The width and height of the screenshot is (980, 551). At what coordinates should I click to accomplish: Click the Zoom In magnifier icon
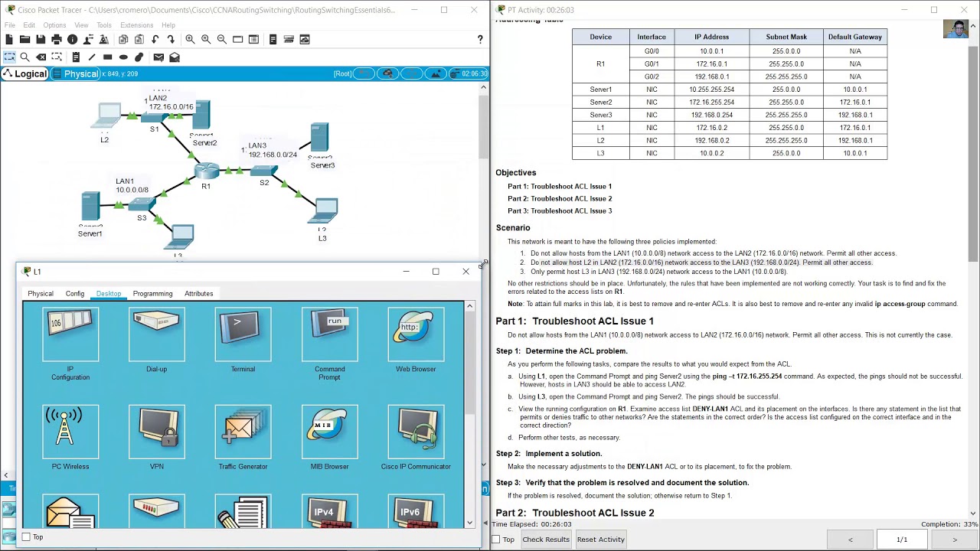[x=190, y=39]
